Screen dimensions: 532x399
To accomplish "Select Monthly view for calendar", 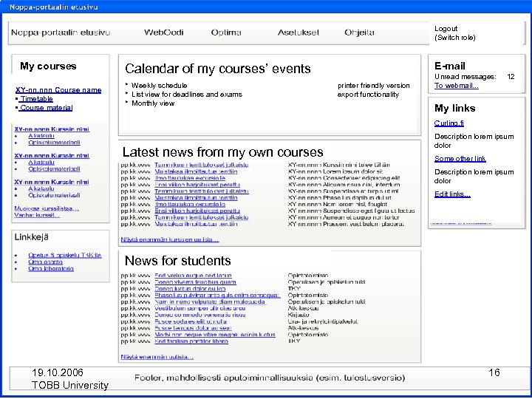I will click(153, 103).
